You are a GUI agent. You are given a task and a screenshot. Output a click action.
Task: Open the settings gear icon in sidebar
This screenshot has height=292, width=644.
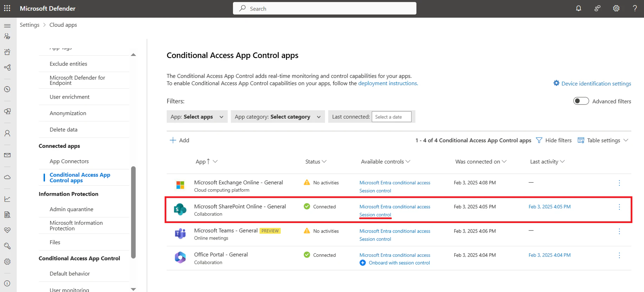pos(7,262)
